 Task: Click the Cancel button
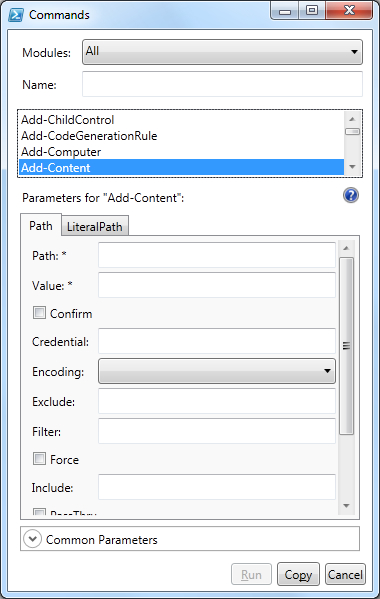pyautogui.click(x=345, y=574)
